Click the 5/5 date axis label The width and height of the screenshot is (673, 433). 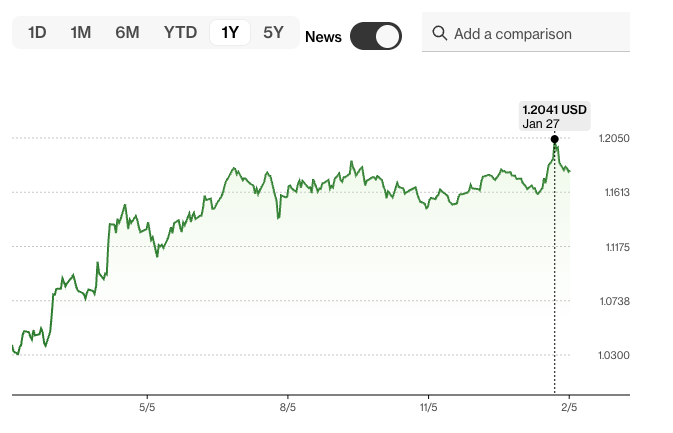tap(147, 407)
